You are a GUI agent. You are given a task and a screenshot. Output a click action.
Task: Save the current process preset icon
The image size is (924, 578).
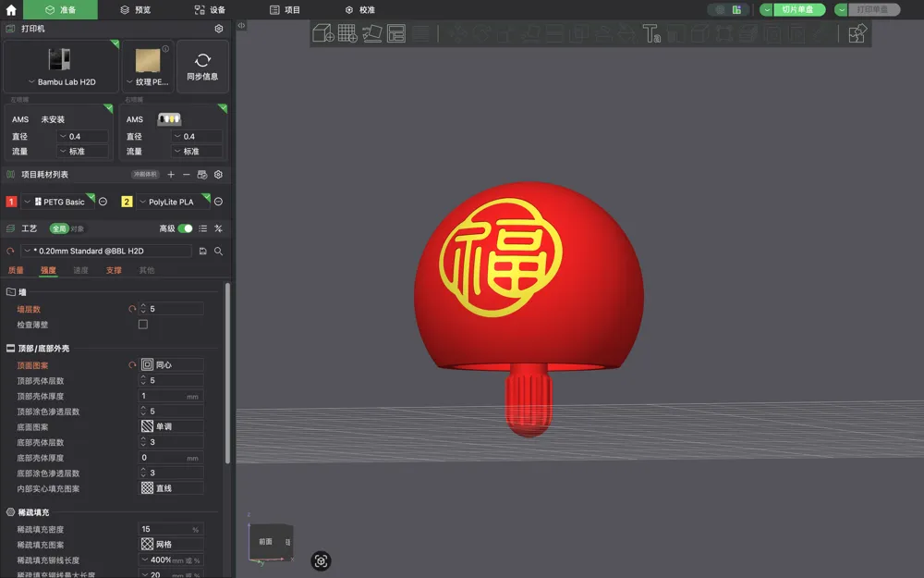[x=202, y=252]
